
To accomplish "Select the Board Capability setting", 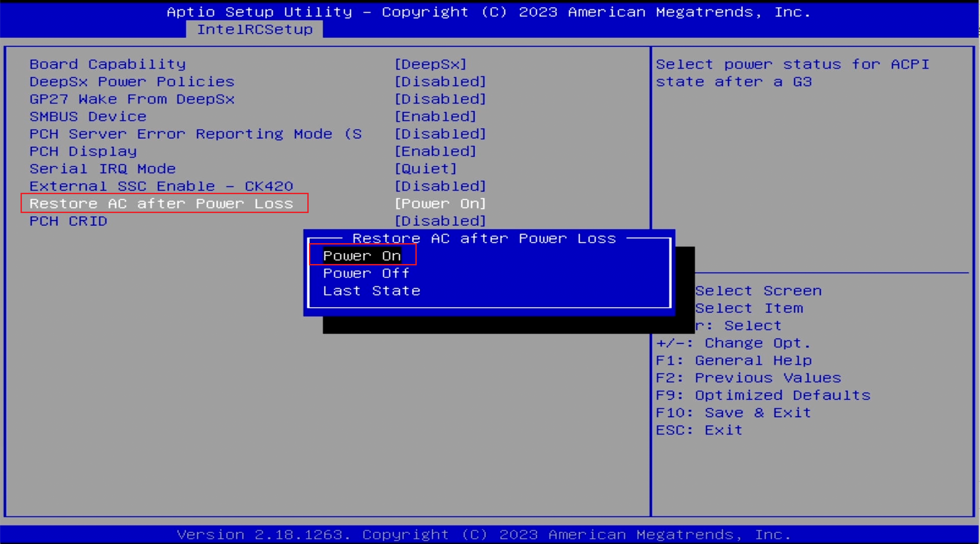I will point(108,64).
